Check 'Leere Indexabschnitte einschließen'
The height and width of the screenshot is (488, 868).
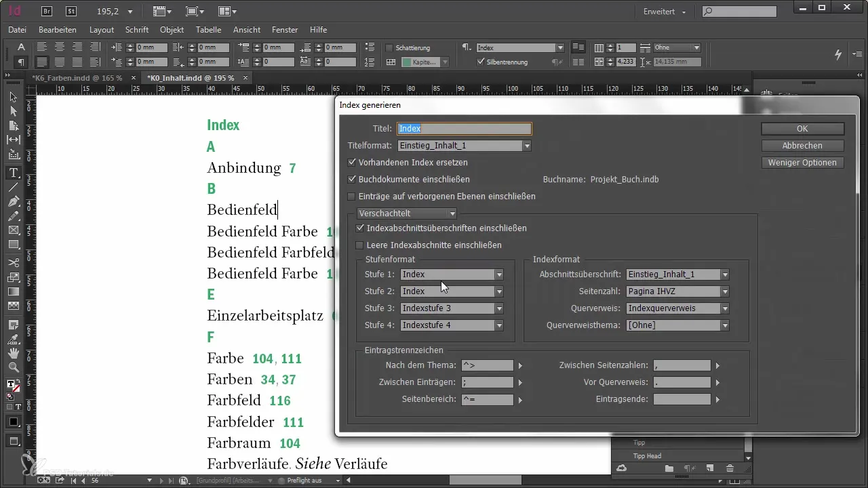click(x=359, y=245)
